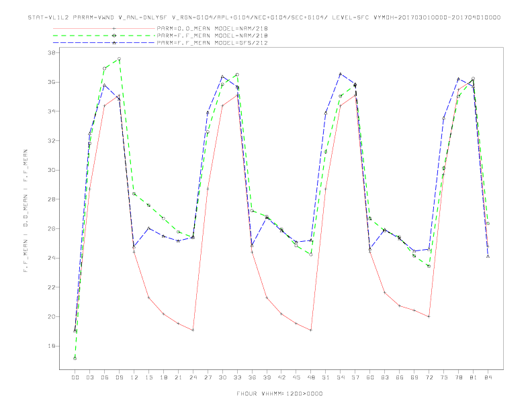This screenshot has width=532, height=411.
Task: Click x-axis tick label 12
Action: (x=134, y=377)
